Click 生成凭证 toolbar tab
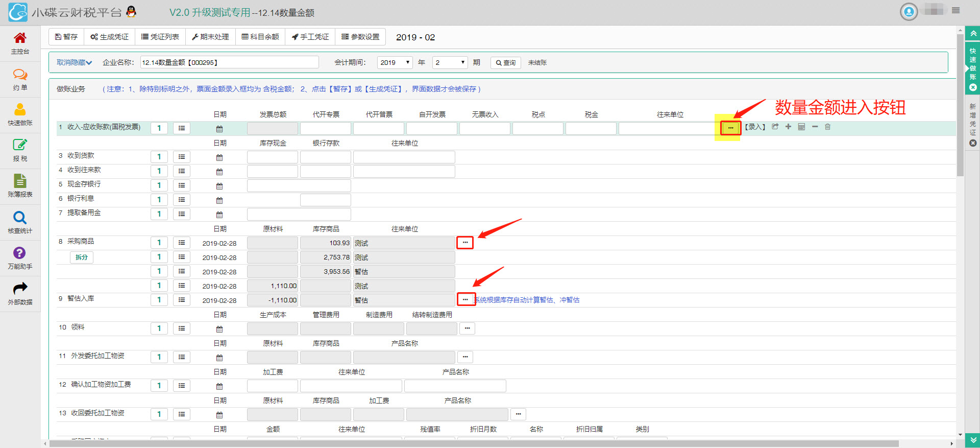 (109, 37)
